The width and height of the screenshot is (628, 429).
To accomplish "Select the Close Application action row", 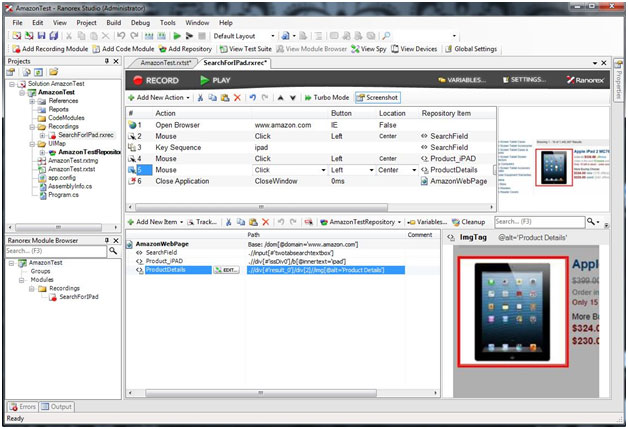I will pyautogui.click(x=311, y=181).
